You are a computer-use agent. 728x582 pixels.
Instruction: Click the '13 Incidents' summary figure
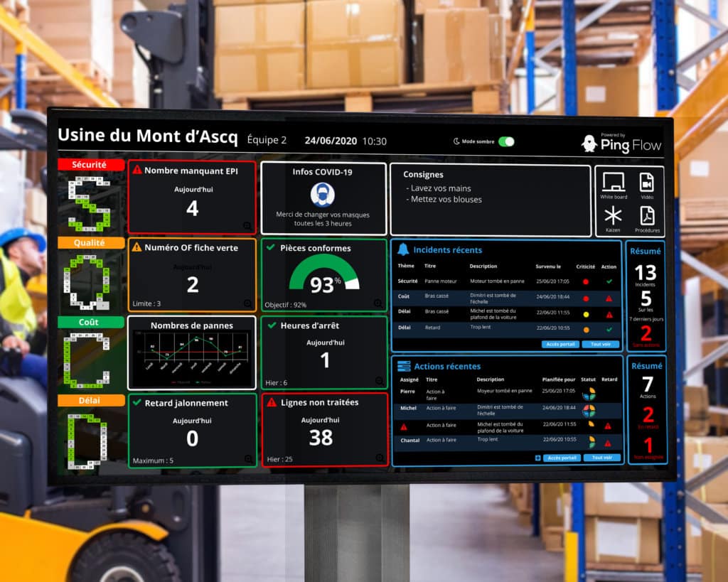tap(646, 275)
